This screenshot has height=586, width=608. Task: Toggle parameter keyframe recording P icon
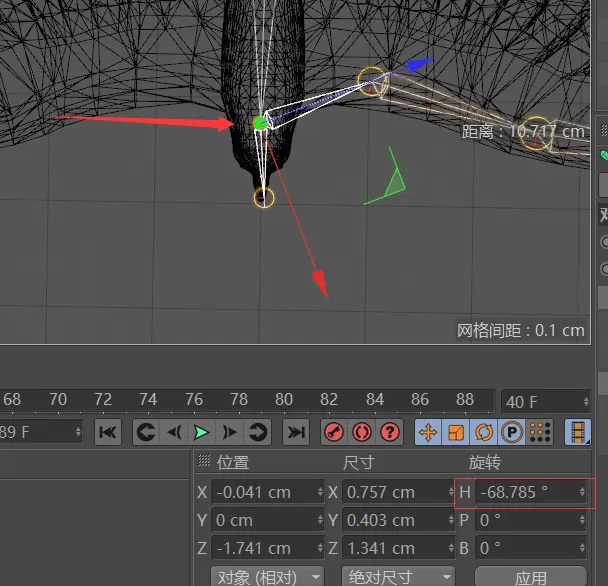[x=512, y=432]
